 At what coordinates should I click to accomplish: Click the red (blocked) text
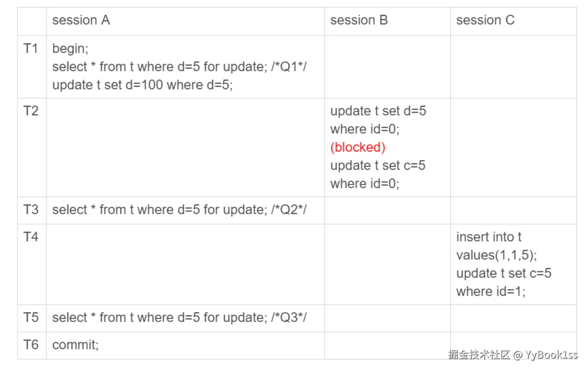pyautogui.click(x=358, y=147)
